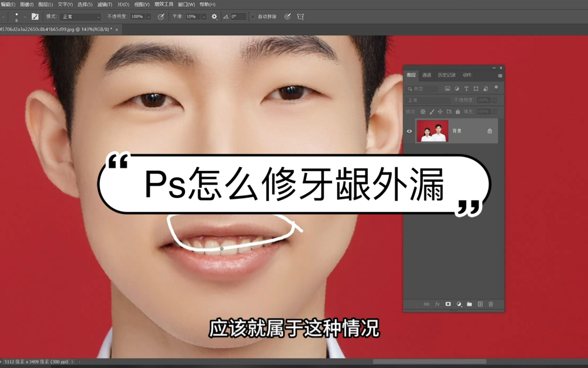Filter layers by pixel layer icon
The height and width of the screenshot is (368, 588).
click(x=448, y=89)
